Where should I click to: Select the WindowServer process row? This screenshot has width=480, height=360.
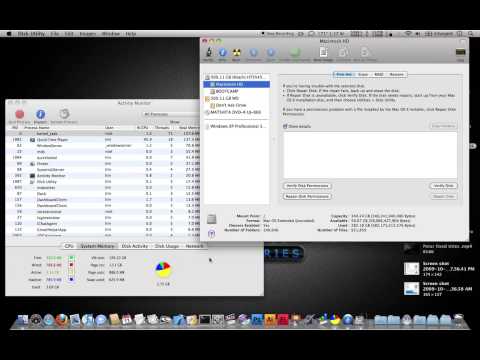103,146
